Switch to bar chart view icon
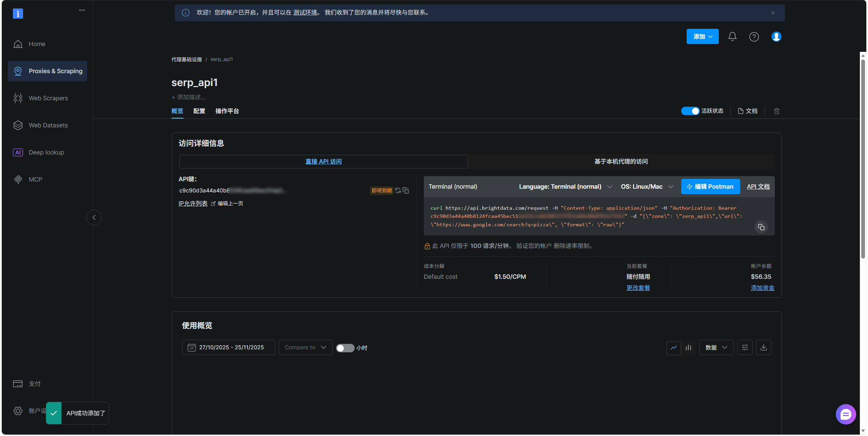Image resolution: width=868 pixels, height=436 pixels. coord(688,348)
